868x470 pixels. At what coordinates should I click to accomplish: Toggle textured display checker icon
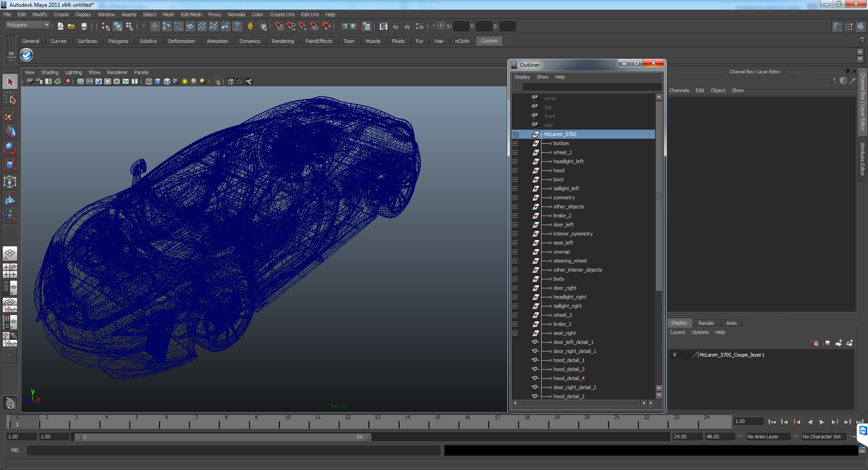tap(176, 81)
